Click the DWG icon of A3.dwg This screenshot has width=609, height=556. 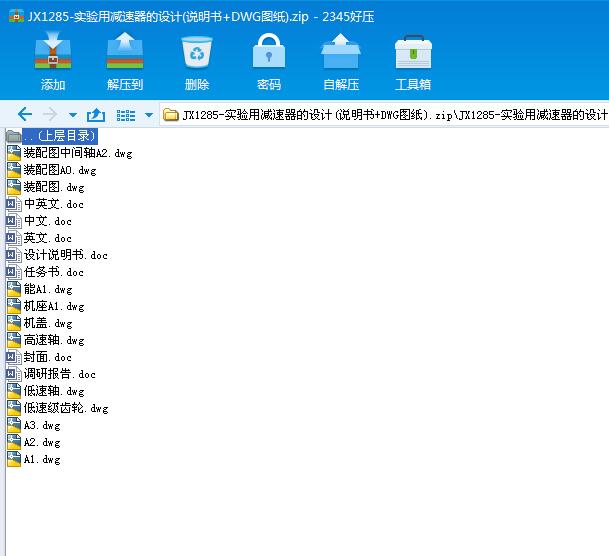pyautogui.click(x=14, y=425)
